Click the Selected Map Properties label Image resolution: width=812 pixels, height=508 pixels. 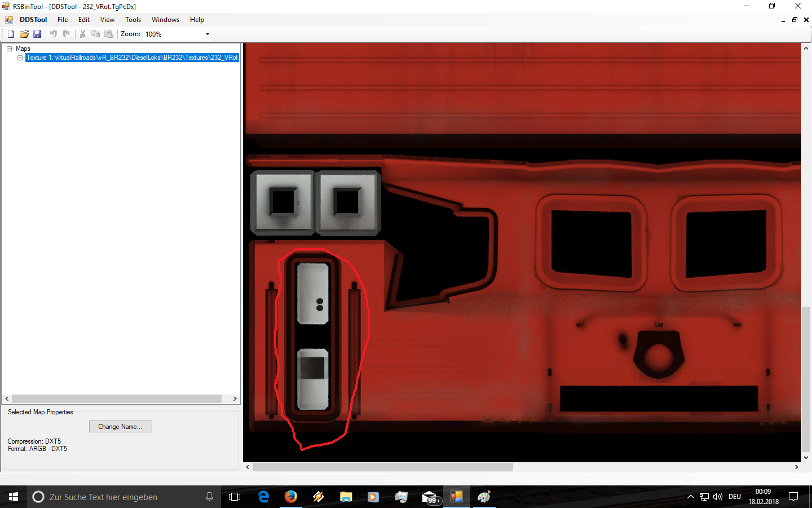click(x=41, y=412)
